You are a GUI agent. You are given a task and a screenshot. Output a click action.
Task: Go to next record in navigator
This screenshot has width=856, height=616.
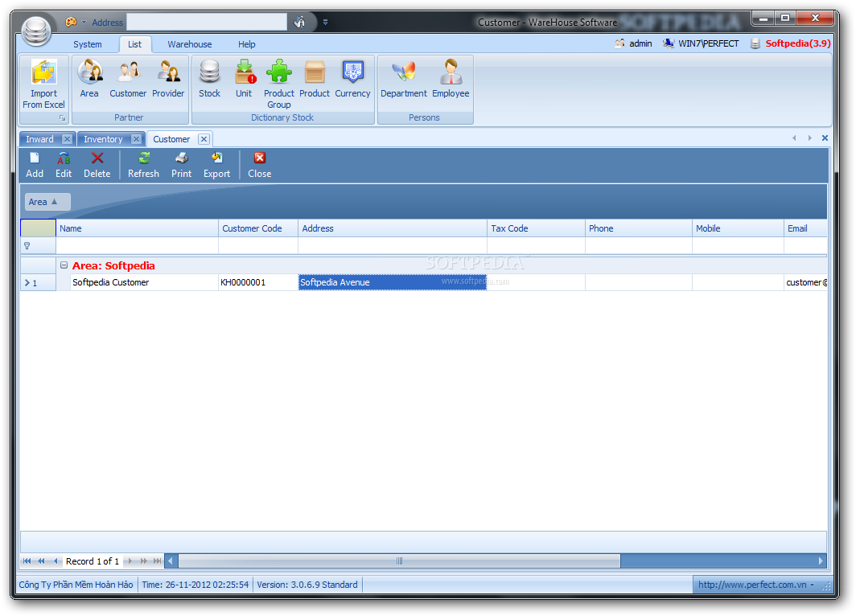point(130,561)
